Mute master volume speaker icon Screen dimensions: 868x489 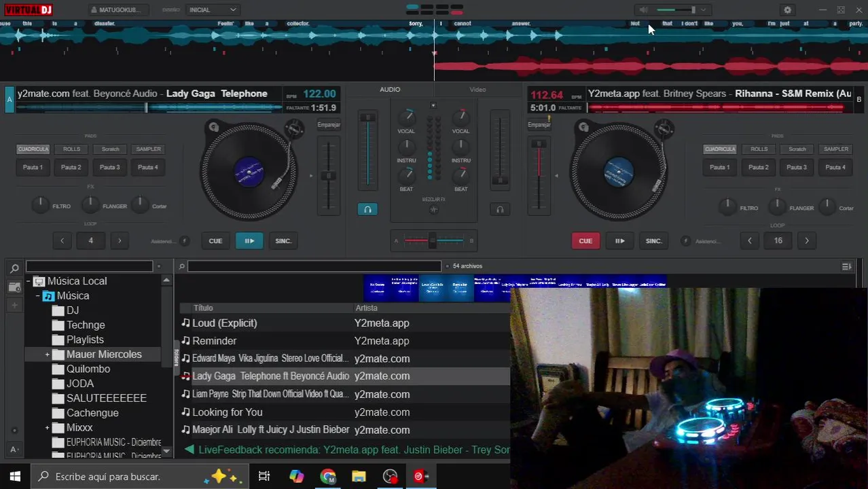[x=643, y=10]
